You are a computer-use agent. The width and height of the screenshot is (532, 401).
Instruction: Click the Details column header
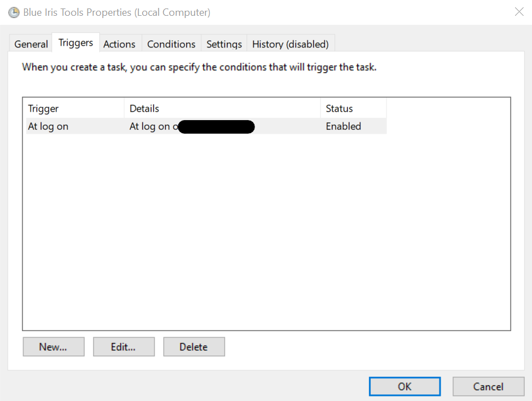pyautogui.click(x=222, y=108)
